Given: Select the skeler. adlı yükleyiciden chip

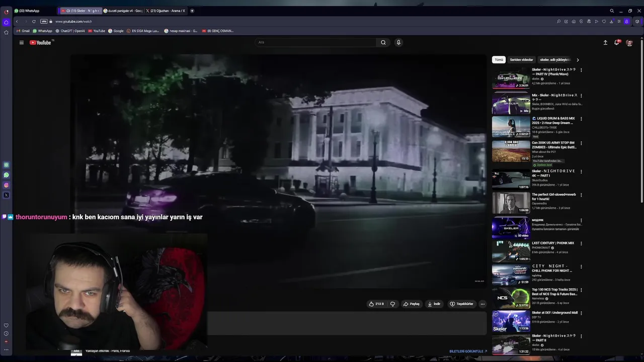Looking at the screenshot, I should (555, 60).
